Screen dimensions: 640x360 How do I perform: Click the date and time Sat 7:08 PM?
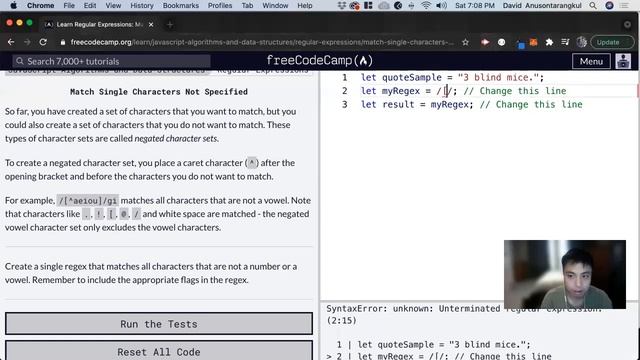click(x=475, y=5)
